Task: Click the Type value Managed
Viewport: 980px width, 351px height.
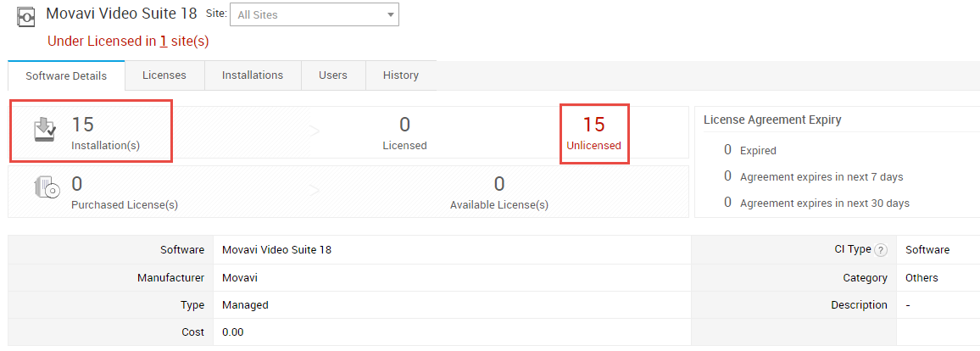Action: click(x=245, y=305)
